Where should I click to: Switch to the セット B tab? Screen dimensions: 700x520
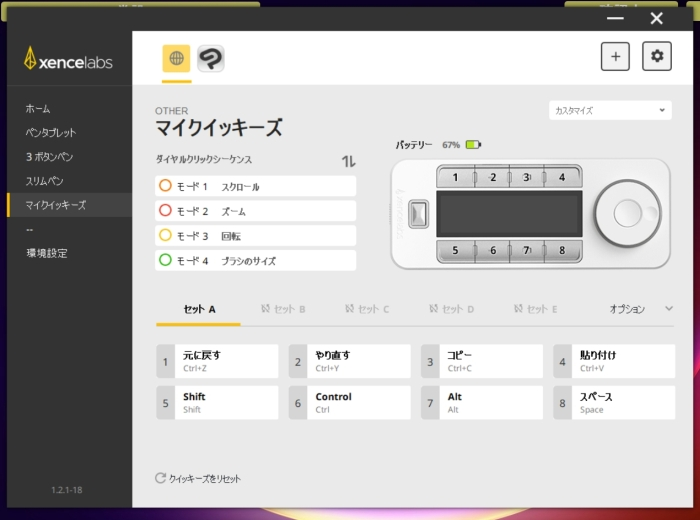point(283,310)
